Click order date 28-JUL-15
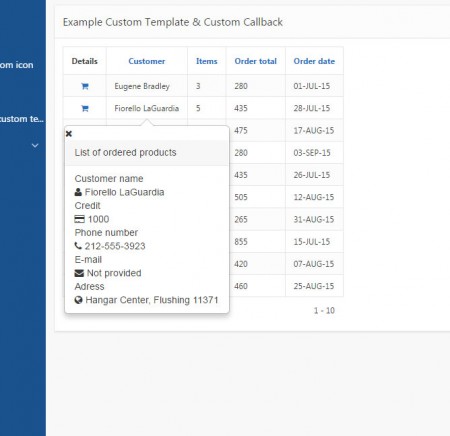The image size is (450, 436). [312, 108]
